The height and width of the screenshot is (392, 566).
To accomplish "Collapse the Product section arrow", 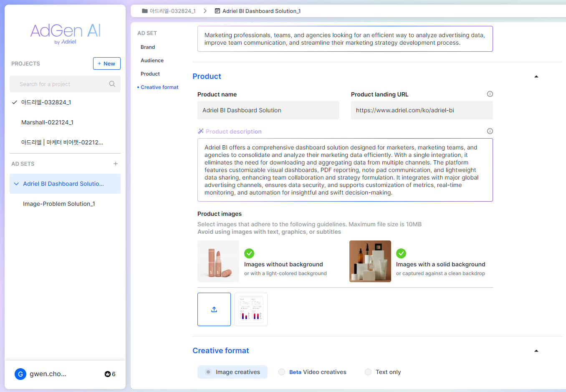I will pyautogui.click(x=536, y=76).
